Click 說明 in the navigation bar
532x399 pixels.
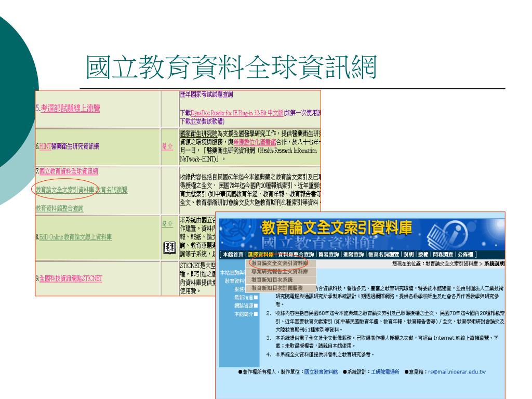coord(408,255)
